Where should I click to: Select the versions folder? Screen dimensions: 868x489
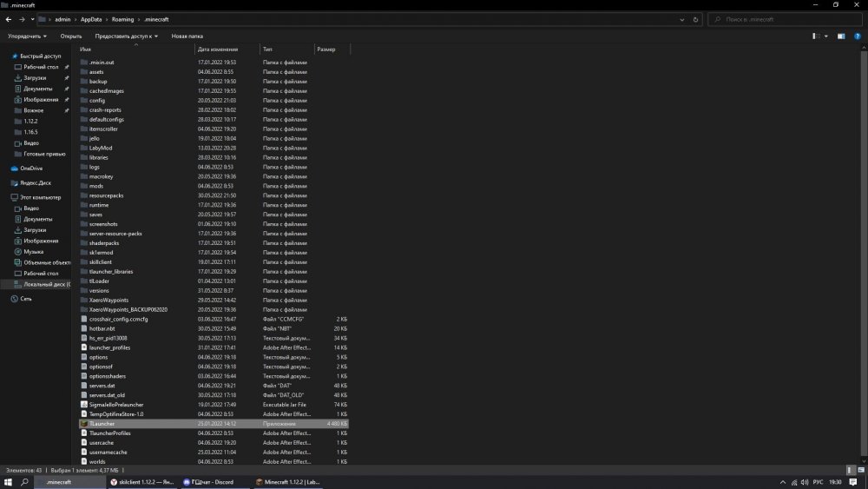click(99, 290)
